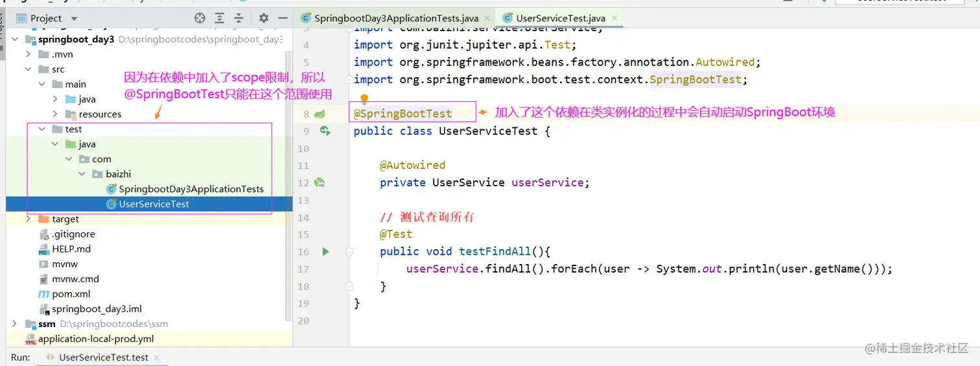Image resolution: width=980 pixels, height=366 pixels.
Task: Run testFindAll via green arrow on line 16
Action: pyautogui.click(x=326, y=251)
